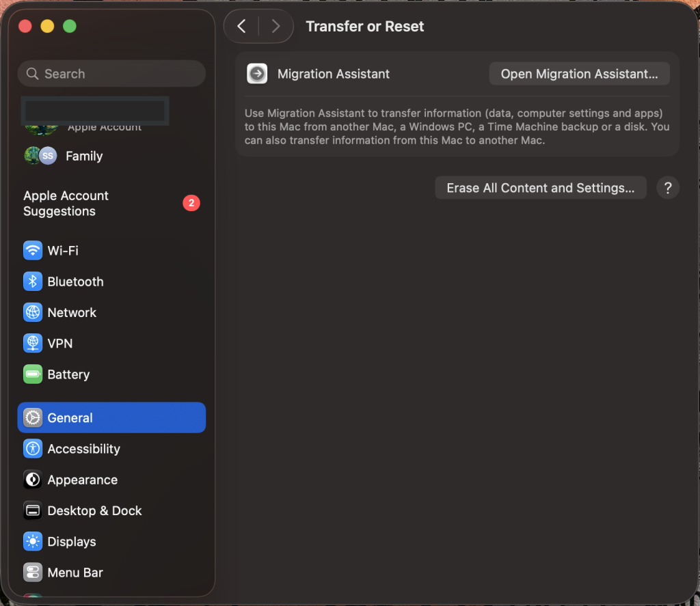Click the green zoom window button
This screenshot has width=700, height=606.
pos(69,27)
